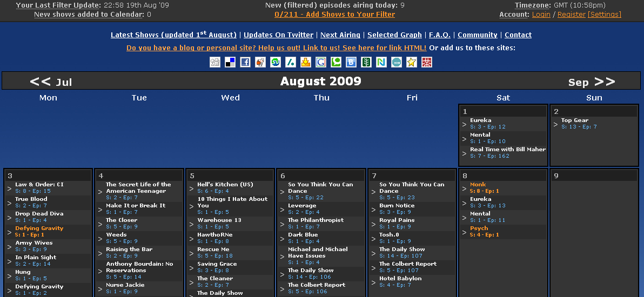Click the Royal Pains title

pos(397,220)
